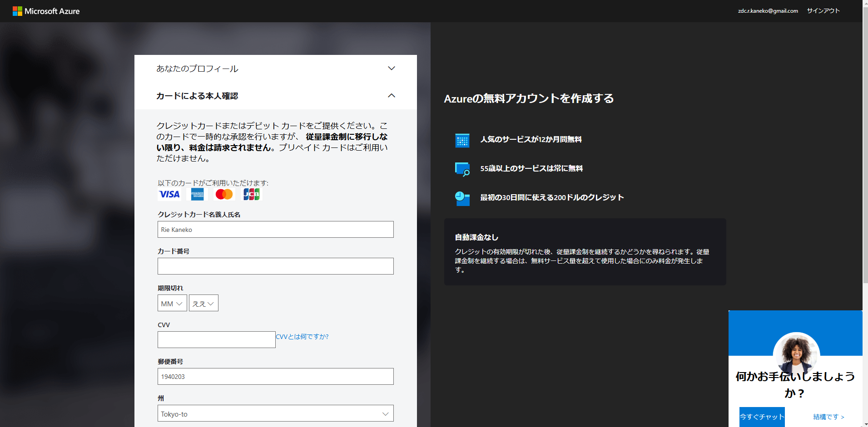Image resolution: width=868 pixels, height=427 pixels.
Task: Open the expiration year dropdown
Action: (x=203, y=303)
